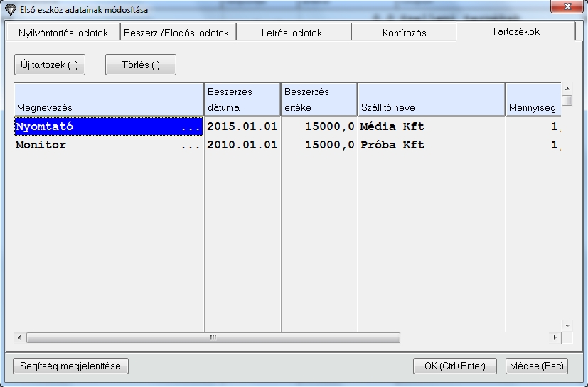This screenshot has height=387, width=588.
Task: Click the Megnevezés column header
Action: (109, 99)
